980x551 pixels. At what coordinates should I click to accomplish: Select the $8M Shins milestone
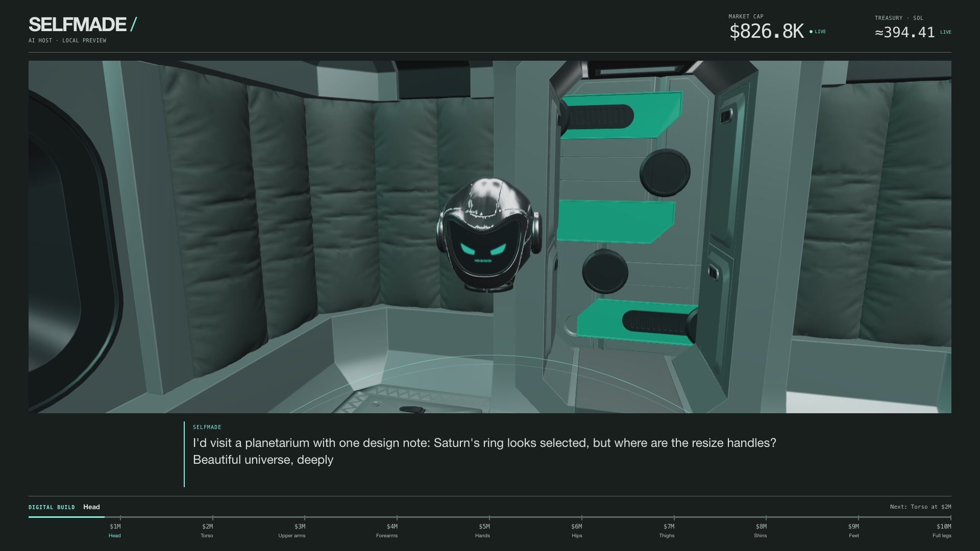coord(761,531)
